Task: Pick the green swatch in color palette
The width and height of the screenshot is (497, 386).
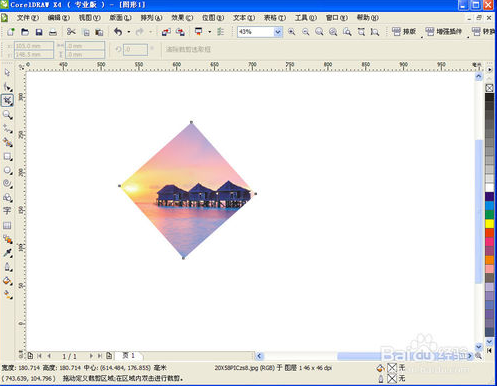Action: [x=489, y=214]
